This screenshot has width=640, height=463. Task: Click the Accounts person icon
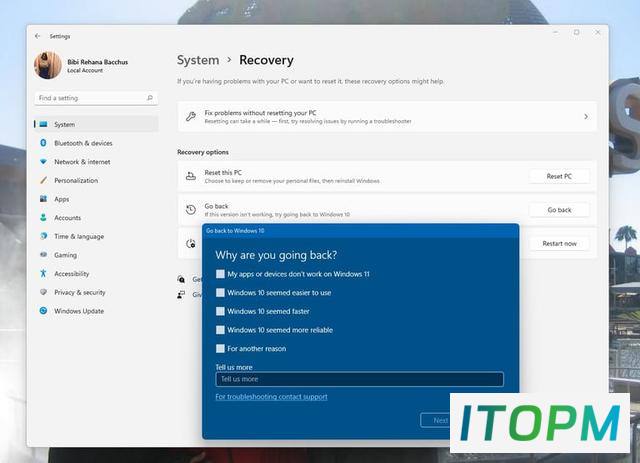click(43, 218)
